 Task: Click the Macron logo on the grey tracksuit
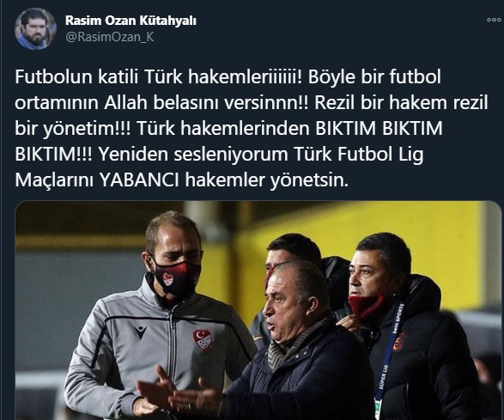point(140,332)
